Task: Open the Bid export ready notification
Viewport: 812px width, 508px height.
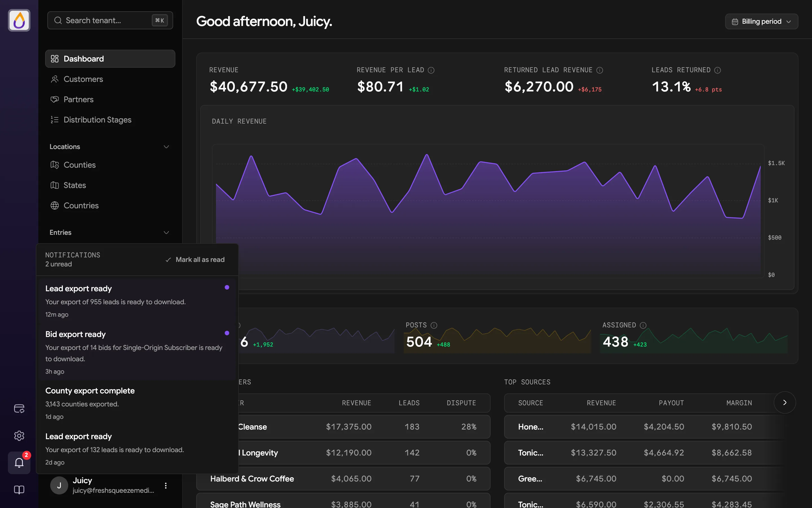Action: pos(137,352)
